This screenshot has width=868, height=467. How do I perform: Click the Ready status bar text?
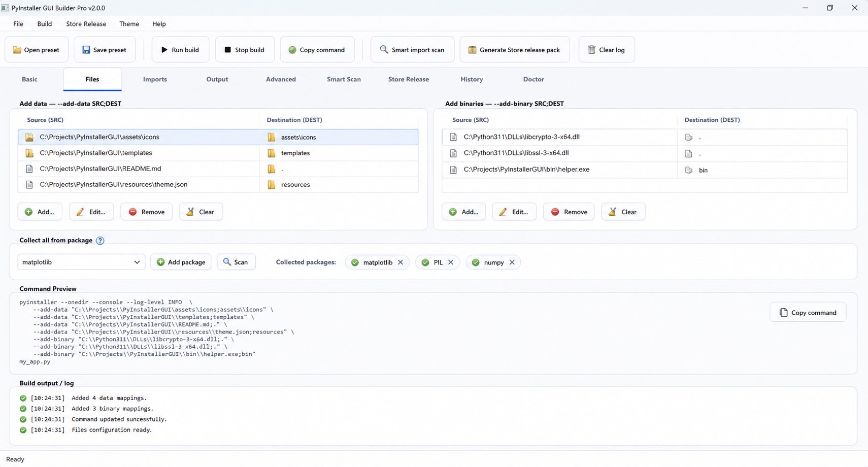[15, 459]
